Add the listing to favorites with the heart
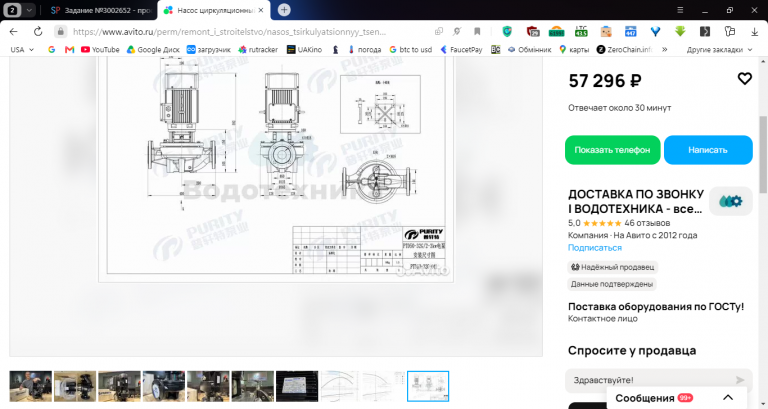This screenshot has height=409, width=768. pyautogui.click(x=744, y=78)
